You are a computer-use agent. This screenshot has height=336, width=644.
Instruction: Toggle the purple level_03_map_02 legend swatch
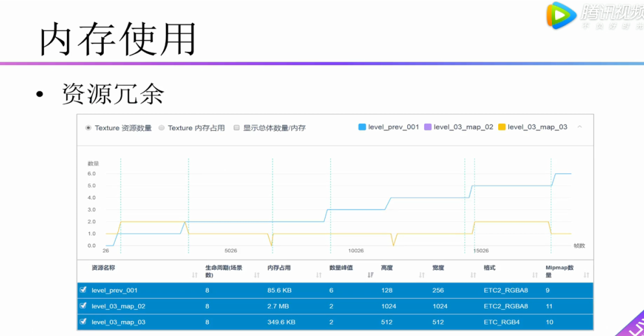[427, 127]
